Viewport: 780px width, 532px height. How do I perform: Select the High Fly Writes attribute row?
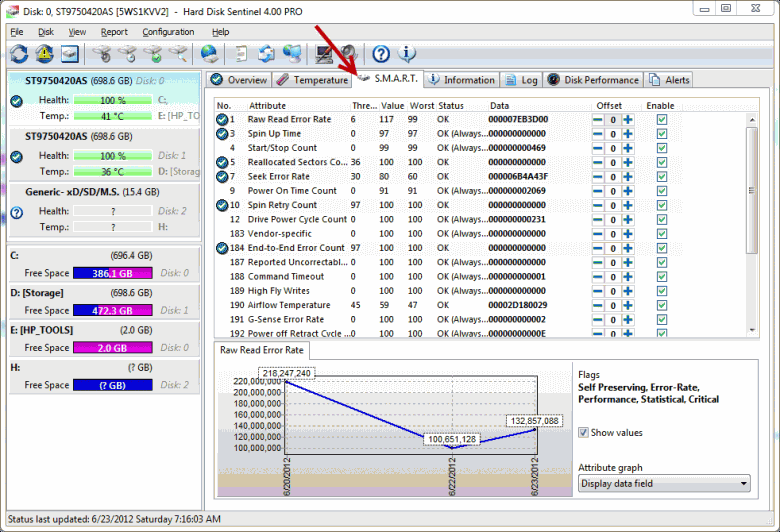tap(448, 291)
